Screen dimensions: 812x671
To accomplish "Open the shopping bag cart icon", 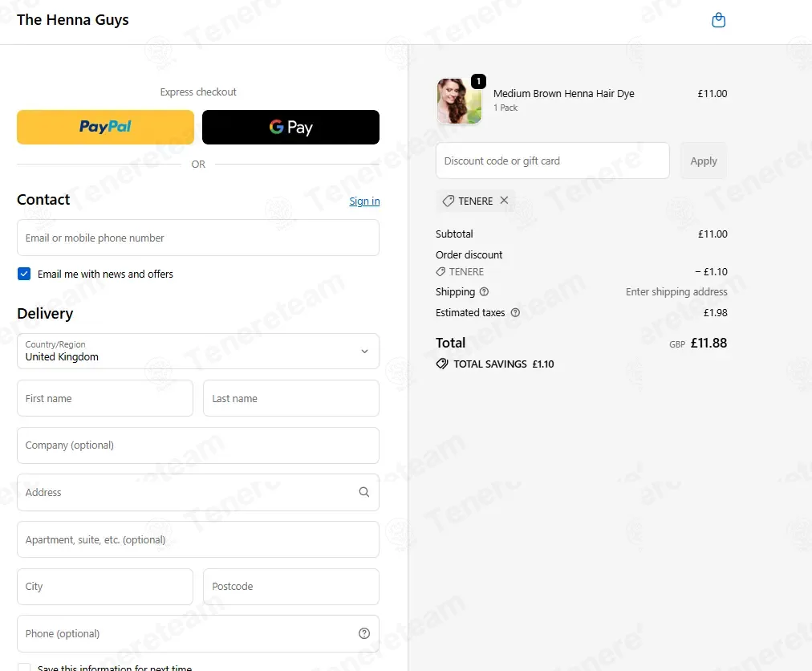I will click(x=718, y=20).
